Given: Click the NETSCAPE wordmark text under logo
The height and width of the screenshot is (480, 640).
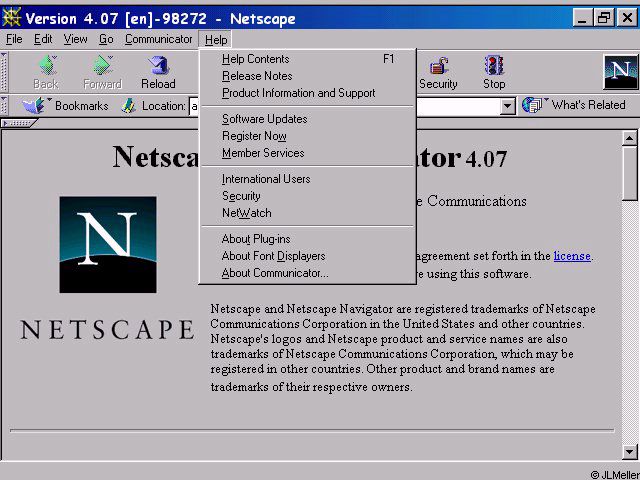Looking at the screenshot, I should click(108, 330).
